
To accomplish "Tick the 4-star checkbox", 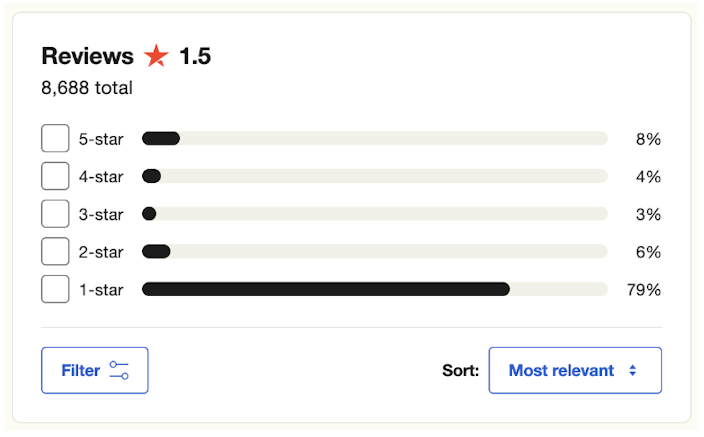I will tap(55, 176).
